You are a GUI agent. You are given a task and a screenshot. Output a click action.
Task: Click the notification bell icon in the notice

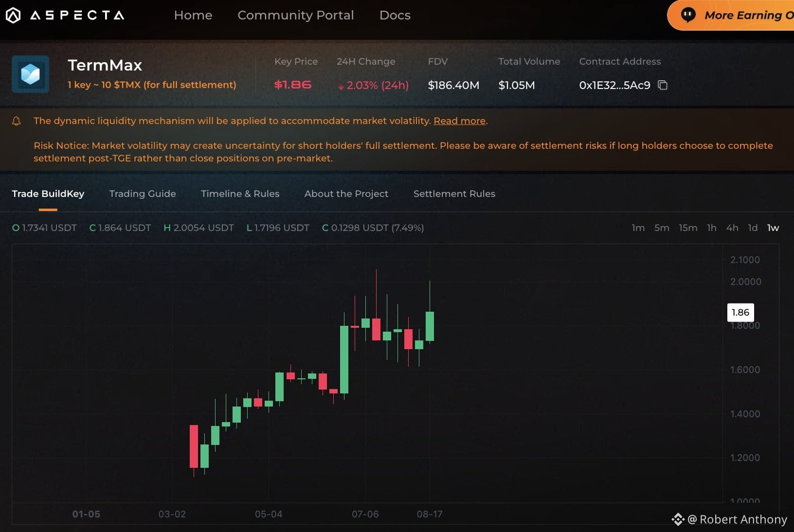16,121
